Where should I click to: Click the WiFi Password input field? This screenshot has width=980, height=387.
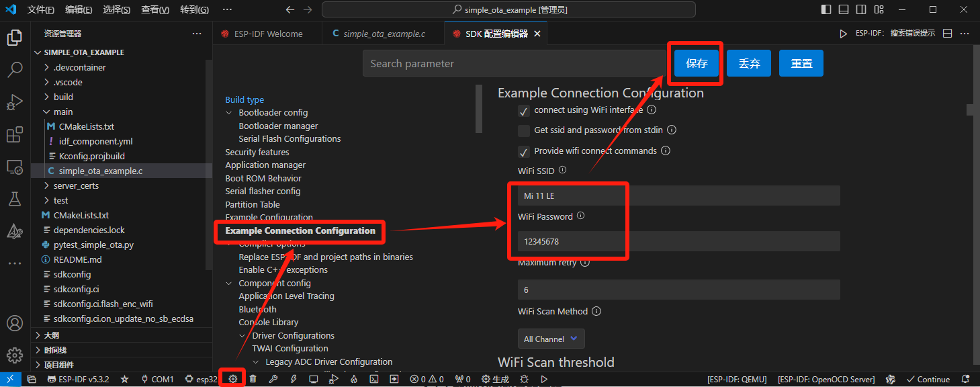678,241
